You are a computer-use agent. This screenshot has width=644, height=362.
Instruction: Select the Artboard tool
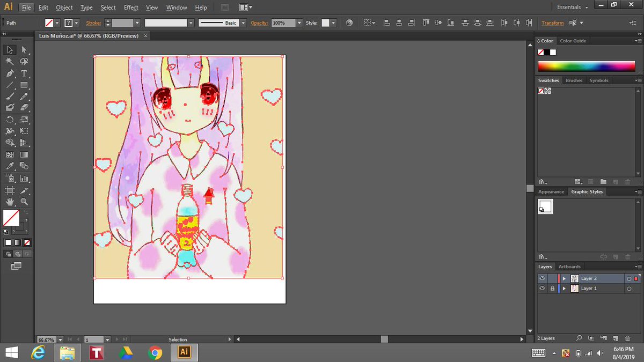(x=10, y=190)
